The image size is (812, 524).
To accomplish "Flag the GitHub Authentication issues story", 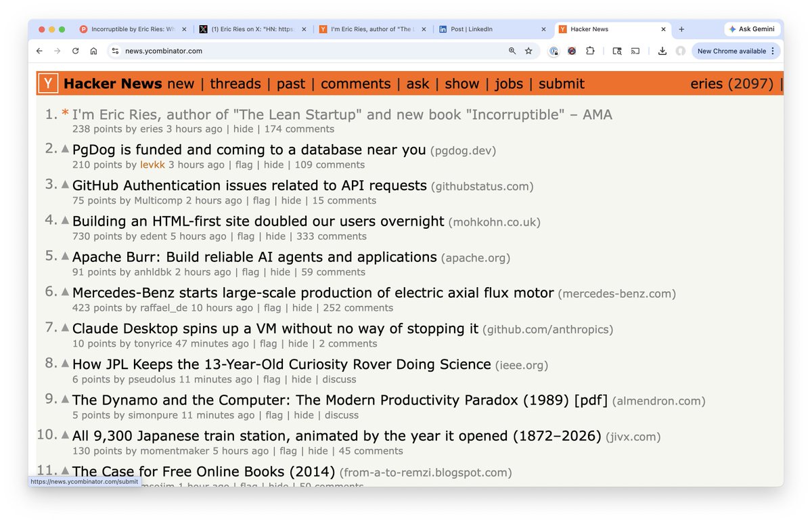I will (x=261, y=200).
